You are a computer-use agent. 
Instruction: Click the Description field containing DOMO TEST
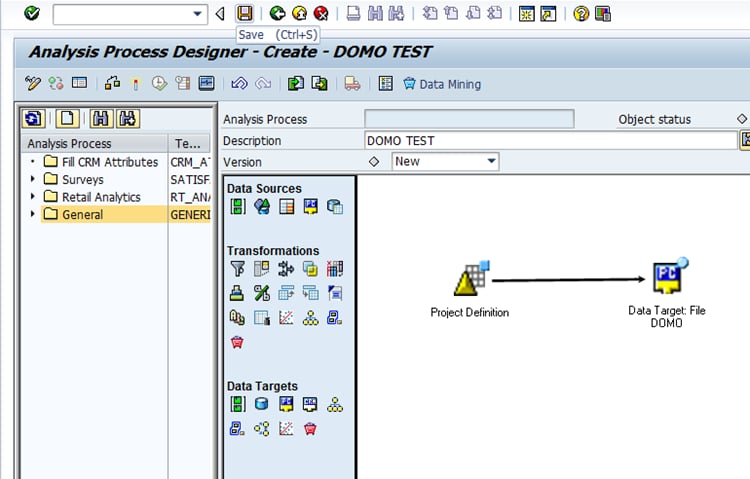point(551,141)
